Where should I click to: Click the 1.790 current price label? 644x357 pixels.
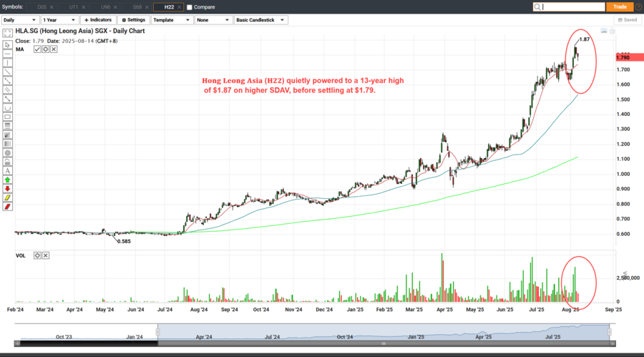coord(630,57)
